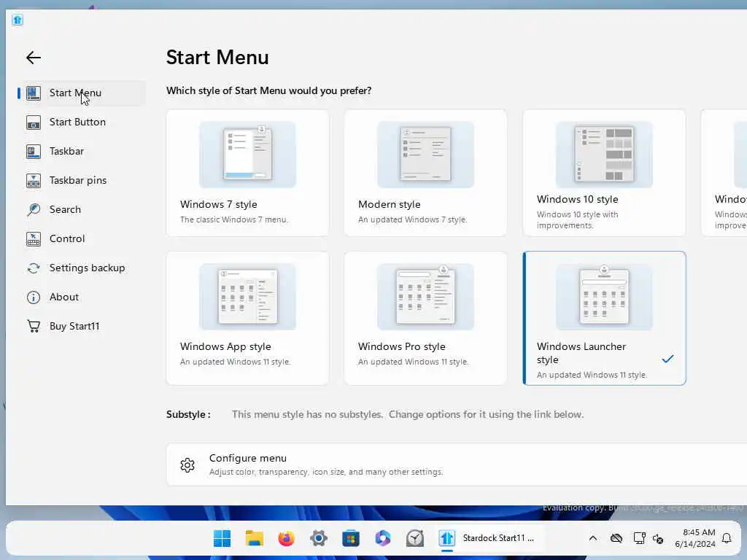
Task: Launch Firefox from the taskbar
Action: coord(286,539)
